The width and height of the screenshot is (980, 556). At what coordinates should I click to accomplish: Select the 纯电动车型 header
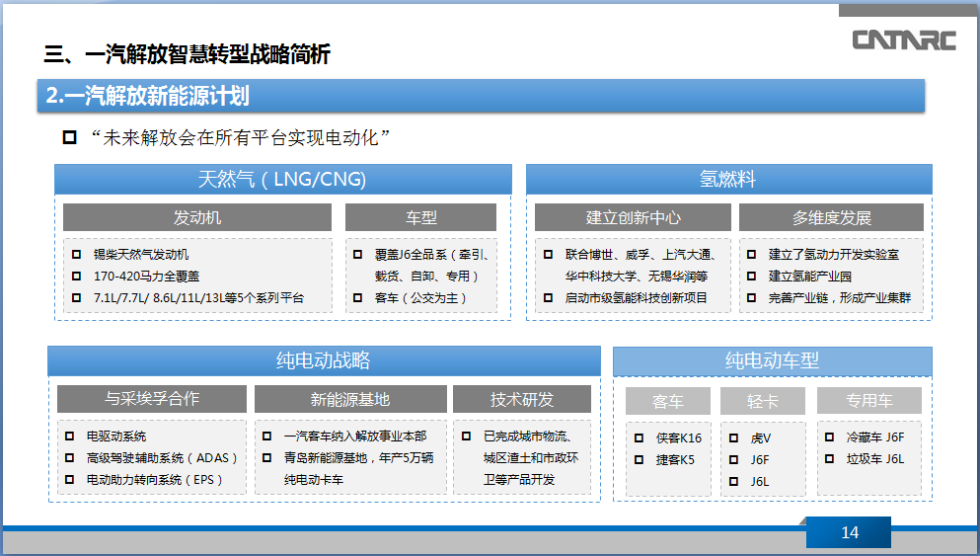(x=773, y=360)
